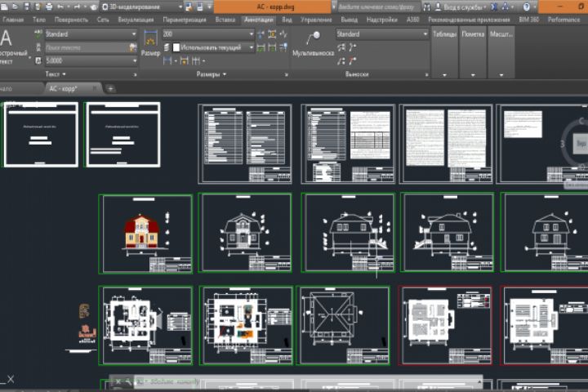Screen dimensions: 588x392
Task: Select the roof plan sheet
Action: [x=344, y=326]
